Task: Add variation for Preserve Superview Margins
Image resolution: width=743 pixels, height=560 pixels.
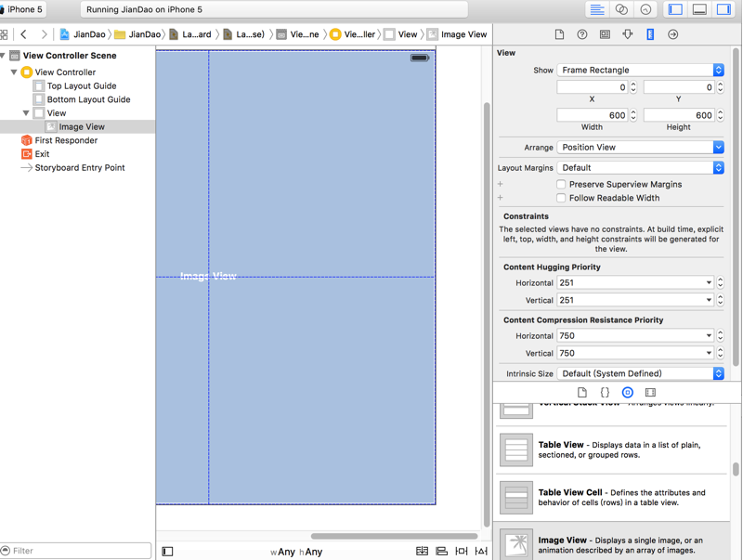Action: (501, 184)
